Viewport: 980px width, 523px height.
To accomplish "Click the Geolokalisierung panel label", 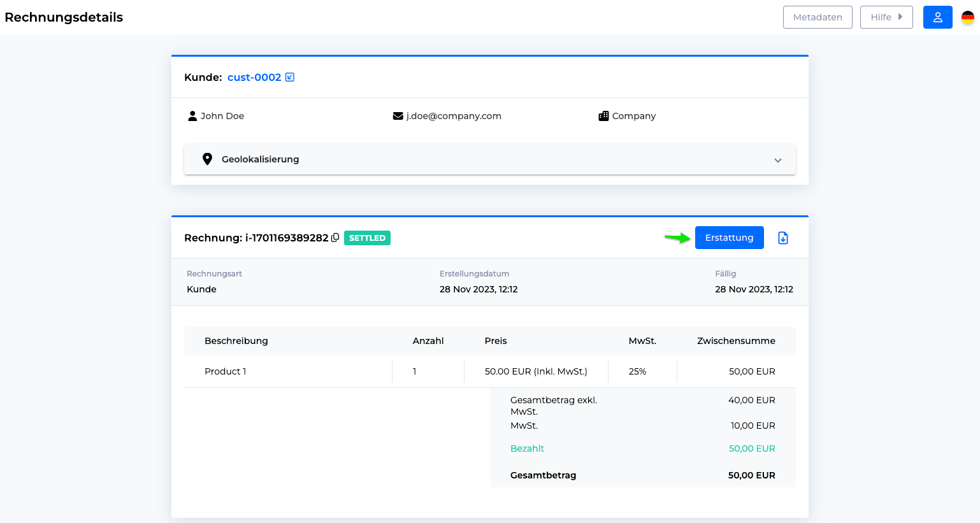I will (x=260, y=159).
